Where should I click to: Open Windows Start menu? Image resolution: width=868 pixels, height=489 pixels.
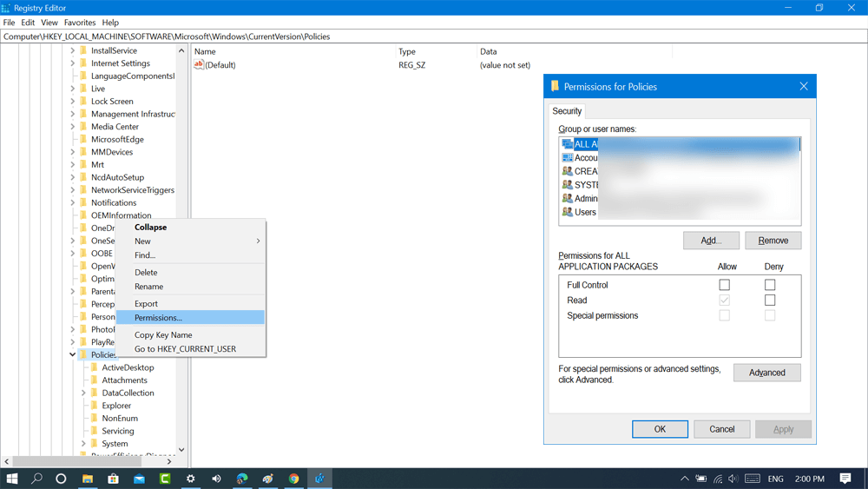(x=11, y=479)
